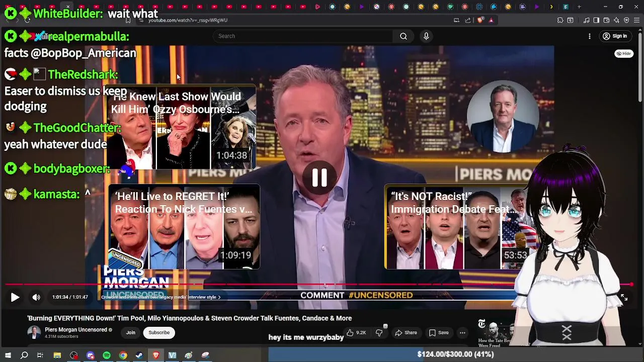
Task: Subscribe to Piers Morgan Uncensored
Action: point(159,332)
